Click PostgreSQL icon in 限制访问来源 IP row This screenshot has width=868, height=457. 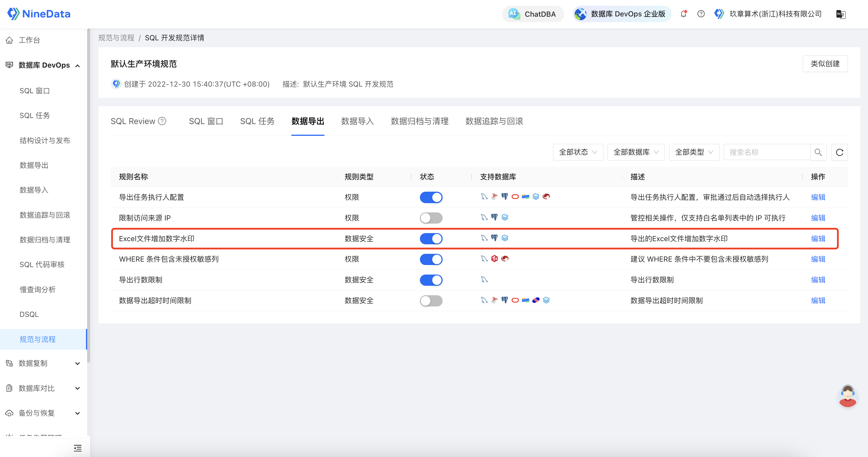pos(494,217)
